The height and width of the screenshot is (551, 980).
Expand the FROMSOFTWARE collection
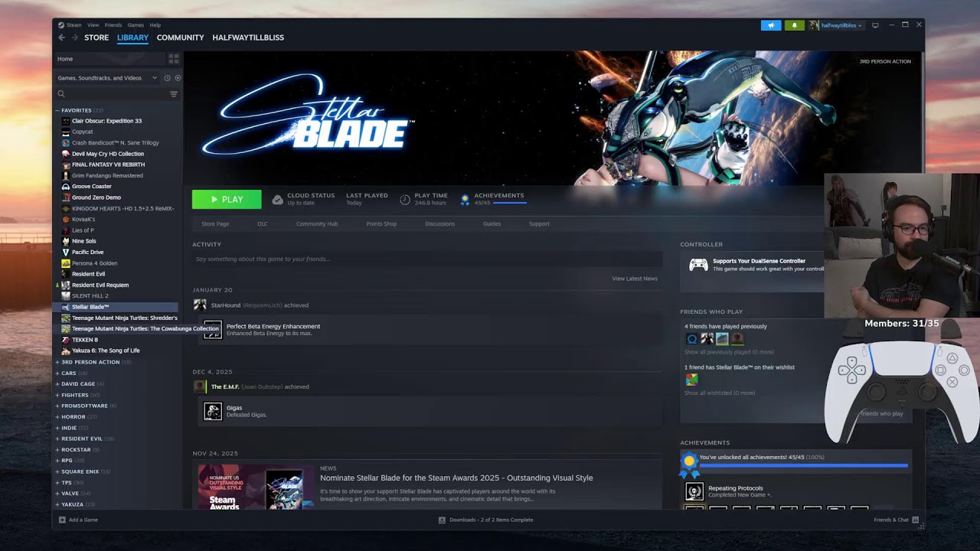click(57, 406)
